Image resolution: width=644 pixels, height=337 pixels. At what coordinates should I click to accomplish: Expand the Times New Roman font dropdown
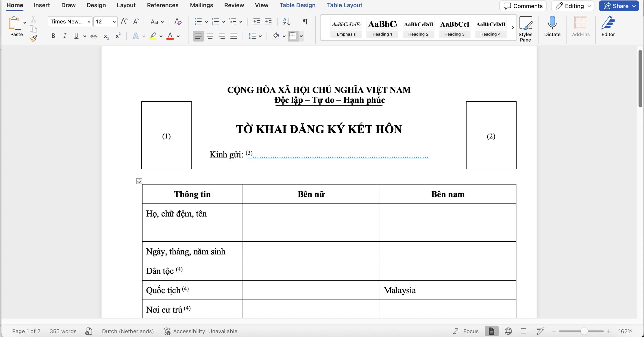coord(89,22)
